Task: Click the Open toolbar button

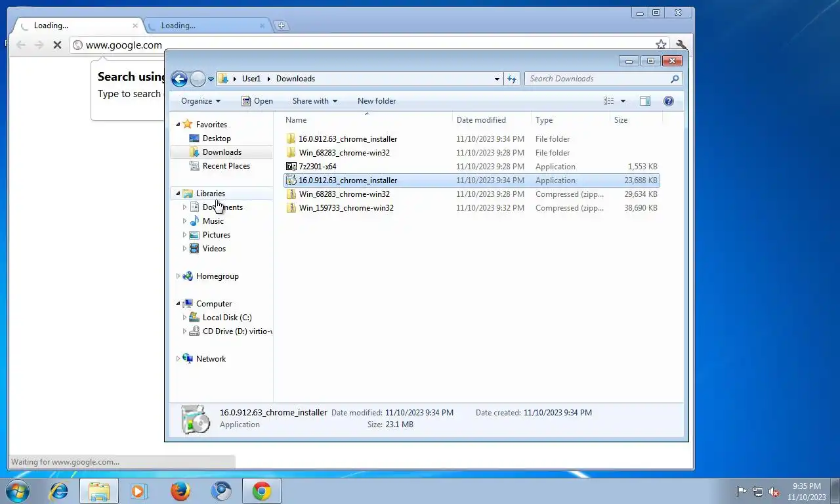Action: pyautogui.click(x=257, y=101)
